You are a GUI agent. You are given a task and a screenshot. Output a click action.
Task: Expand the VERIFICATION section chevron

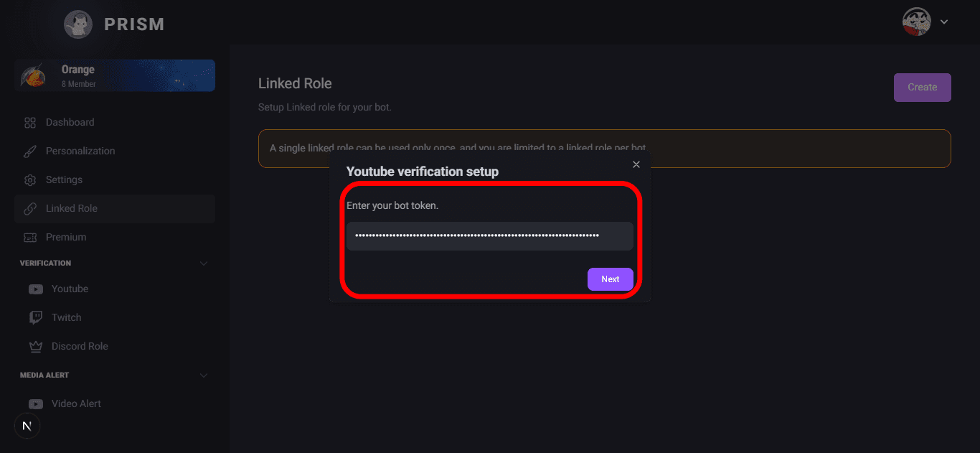coord(204,263)
